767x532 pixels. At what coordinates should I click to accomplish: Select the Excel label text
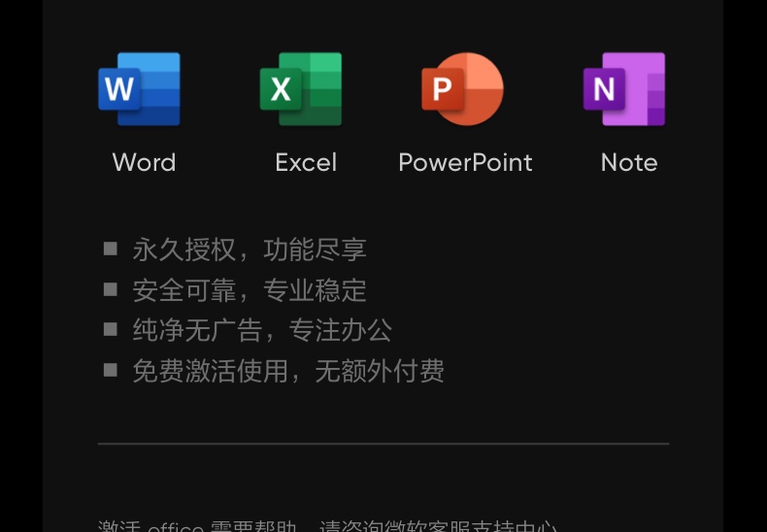(306, 162)
